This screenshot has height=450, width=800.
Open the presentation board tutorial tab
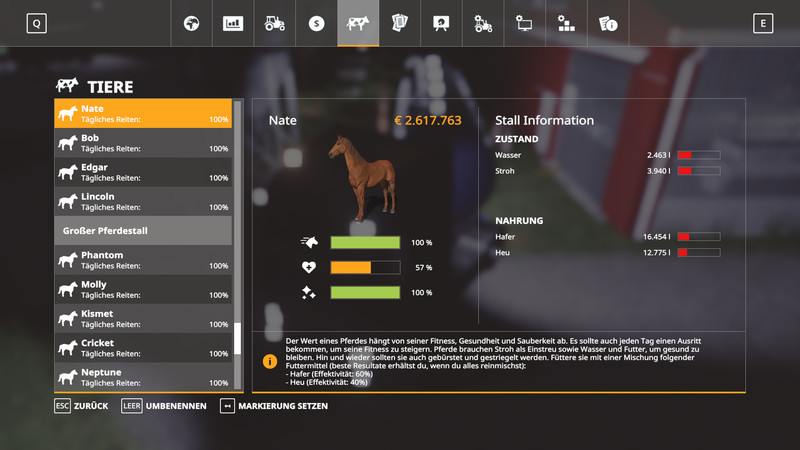(441, 23)
